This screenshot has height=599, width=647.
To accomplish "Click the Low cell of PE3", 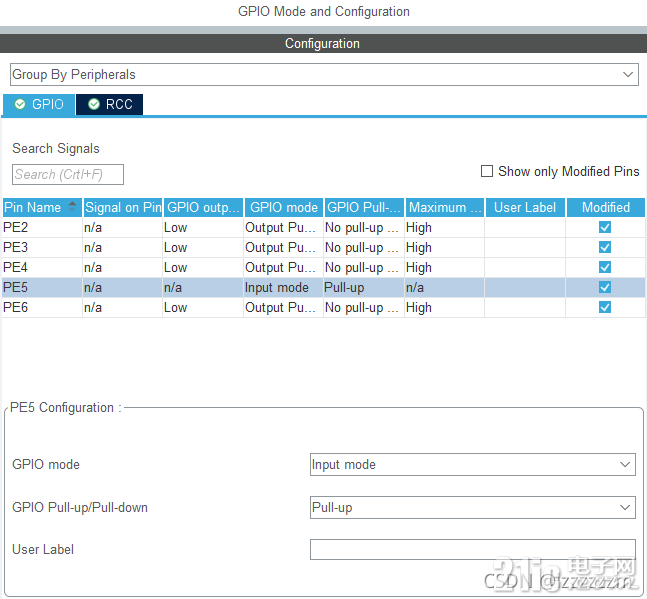I will (203, 247).
